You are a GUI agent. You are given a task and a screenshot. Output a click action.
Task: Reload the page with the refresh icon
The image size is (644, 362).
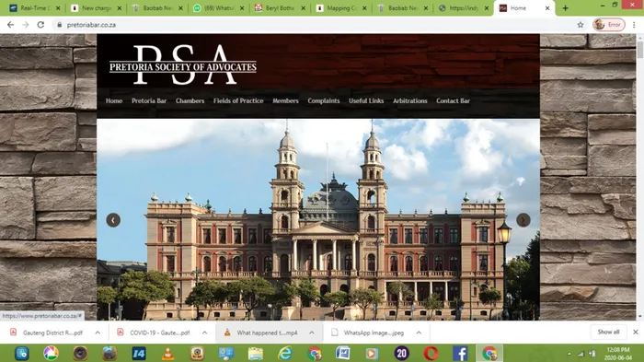pyautogui.click(x=40, y=25)
